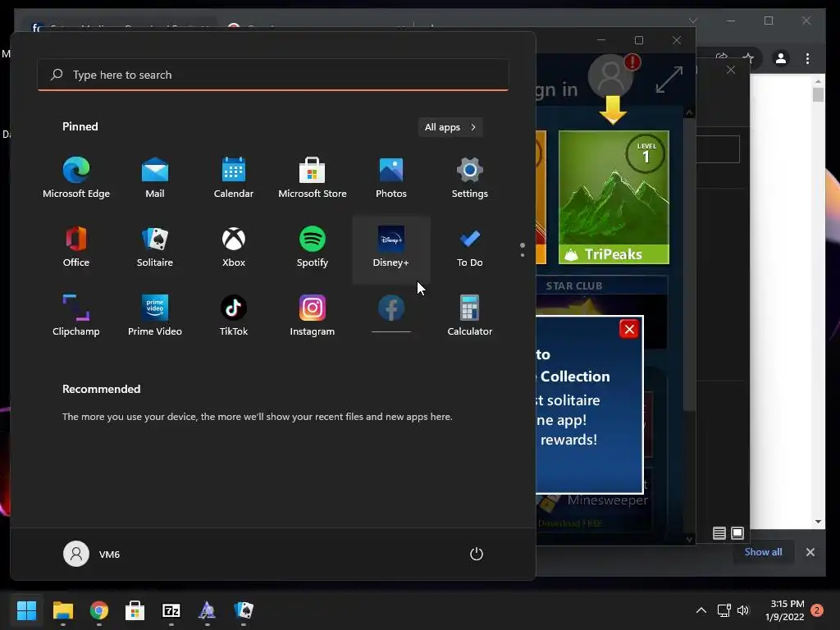Switch to list view icon in Solitaire window

point(719,533)
